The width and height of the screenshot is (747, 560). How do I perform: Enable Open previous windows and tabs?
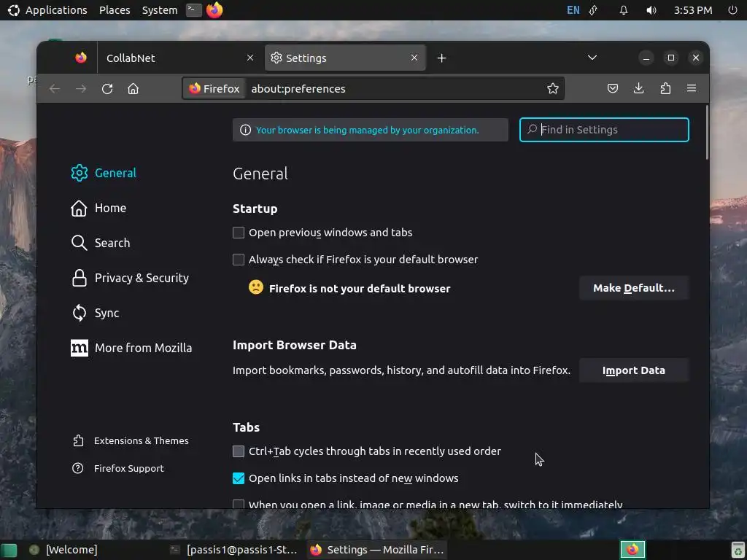pos(239,233)
